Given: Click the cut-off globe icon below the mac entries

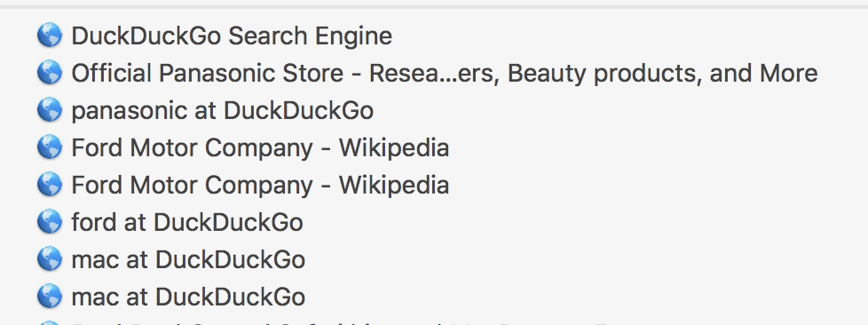Looking at the screenshot, I should [x=50, y=323].
